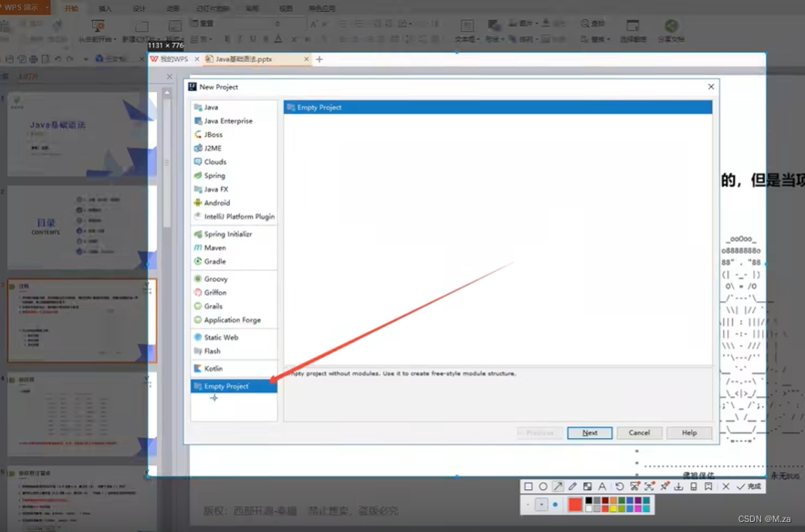Select Static Web project type

(x=234, y=338)
